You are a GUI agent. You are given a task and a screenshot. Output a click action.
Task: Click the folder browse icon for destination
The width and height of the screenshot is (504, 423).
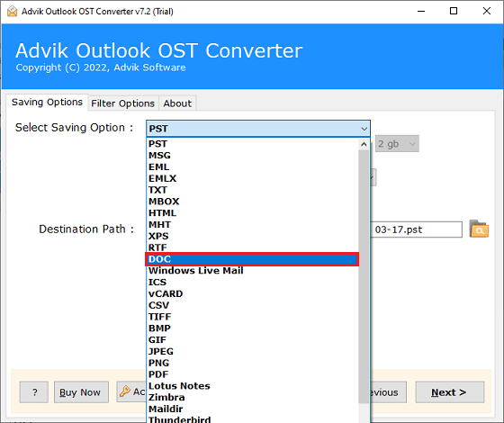[x=479, y=229]
